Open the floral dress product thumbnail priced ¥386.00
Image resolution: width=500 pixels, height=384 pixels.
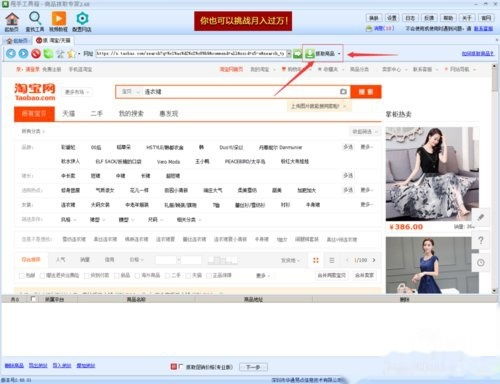pyautogui.click(x=432, y=174)
